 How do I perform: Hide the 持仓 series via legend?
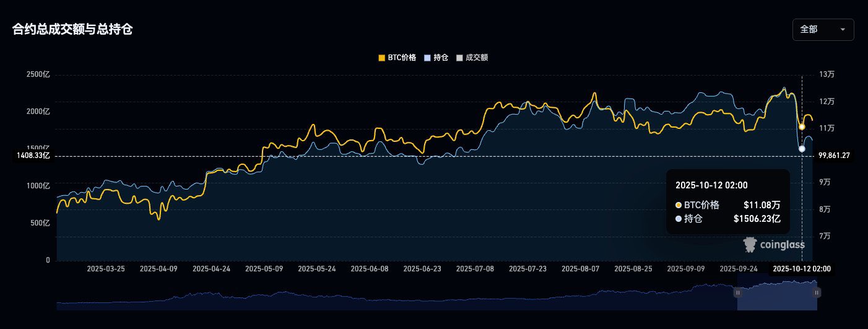click(x=436, y=58)
